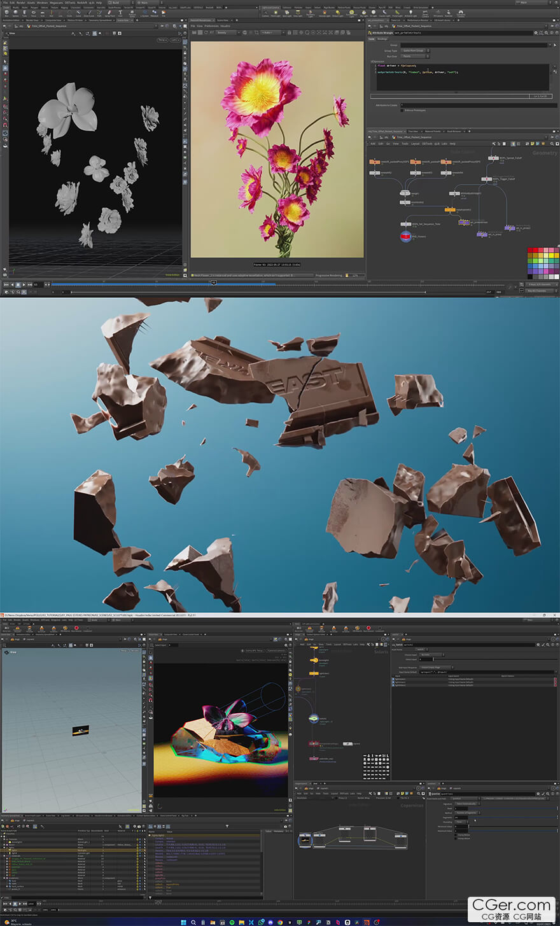This screenshot has width=560, height=926.
Task: Click into the VEXpression code editor
Action: pyautogui.click(x=458, y=80)
